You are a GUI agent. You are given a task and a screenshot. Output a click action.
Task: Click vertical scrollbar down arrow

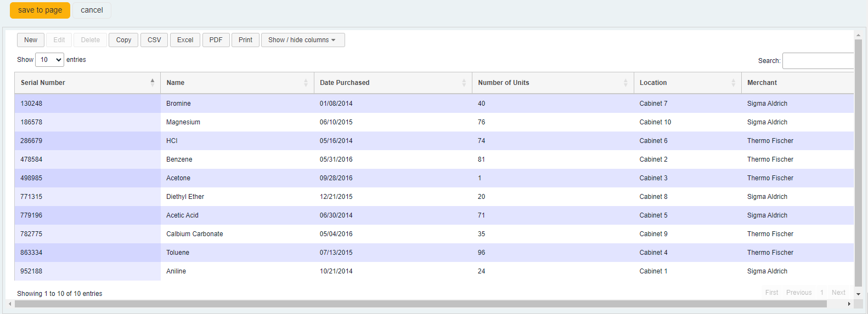(858, 294)
